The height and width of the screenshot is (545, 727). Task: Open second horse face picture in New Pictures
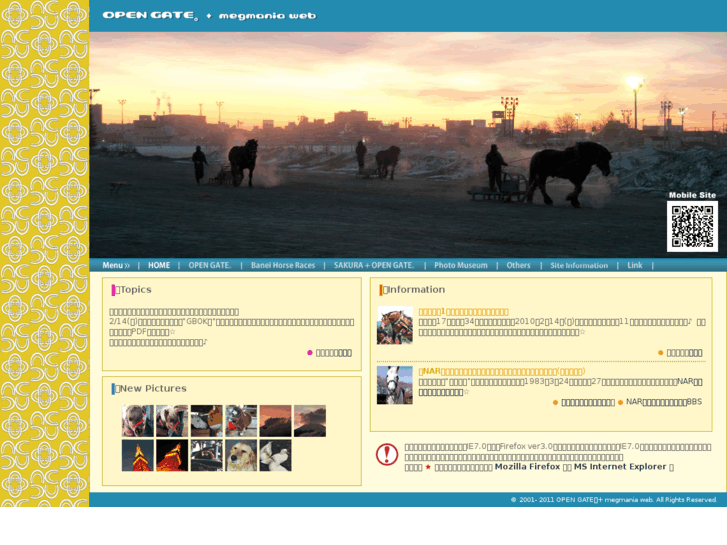172,421
